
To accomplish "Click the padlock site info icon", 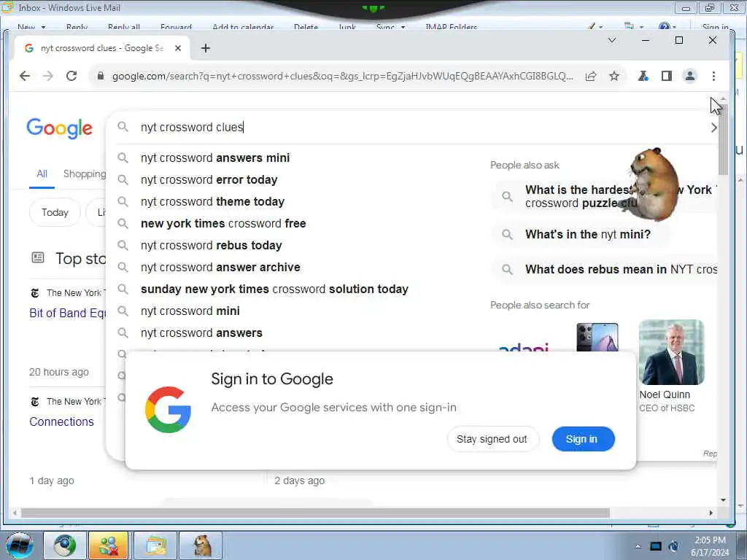I will [100, 76].
